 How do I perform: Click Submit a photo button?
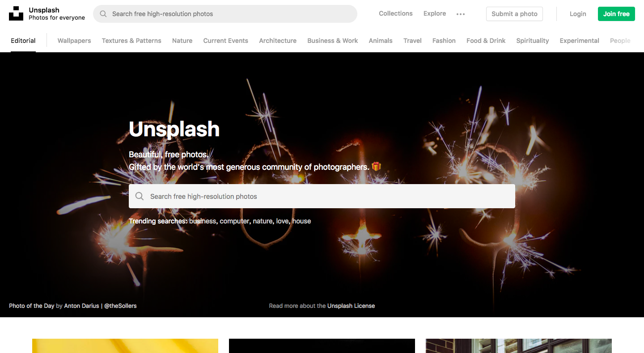tap(514, 14)
